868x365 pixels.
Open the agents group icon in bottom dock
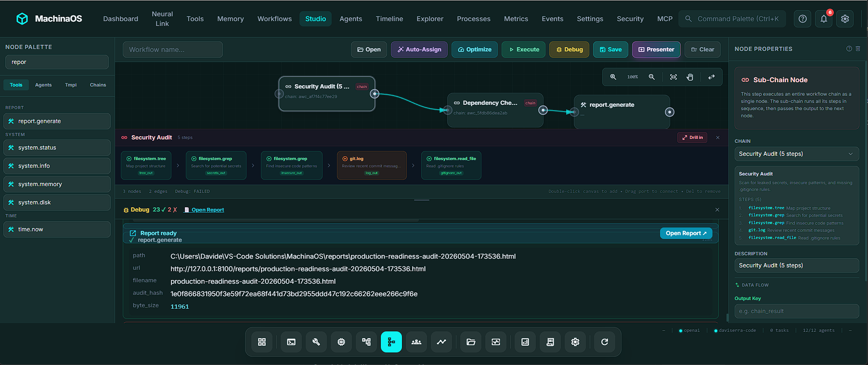pos(416,342)
